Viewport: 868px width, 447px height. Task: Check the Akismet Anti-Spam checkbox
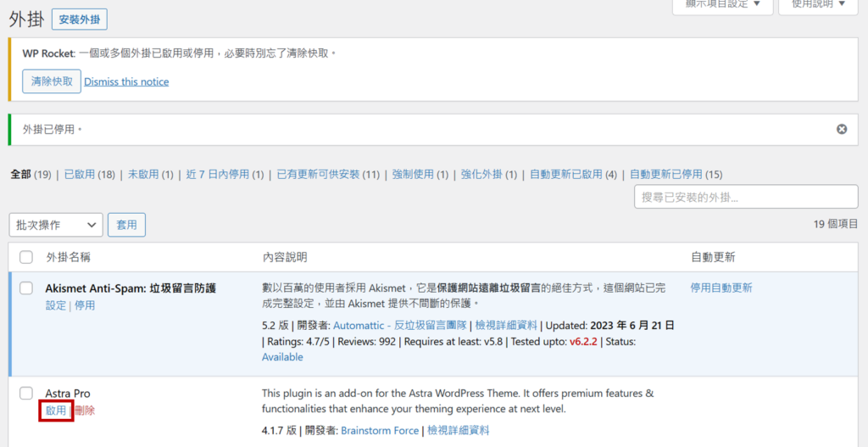[x=26, y=288]
